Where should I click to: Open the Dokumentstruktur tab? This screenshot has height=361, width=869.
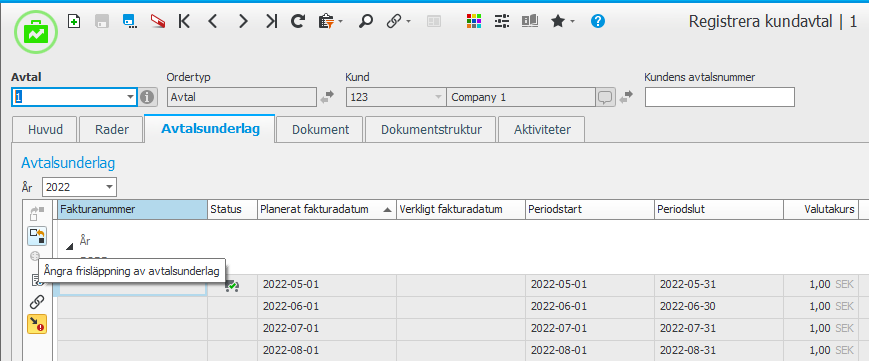click(431, 130)
